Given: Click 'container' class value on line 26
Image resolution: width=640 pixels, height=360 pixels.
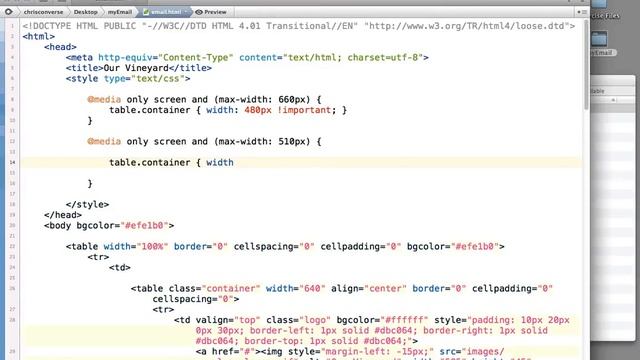Looking at the screenshot, I should pos(231,289).
